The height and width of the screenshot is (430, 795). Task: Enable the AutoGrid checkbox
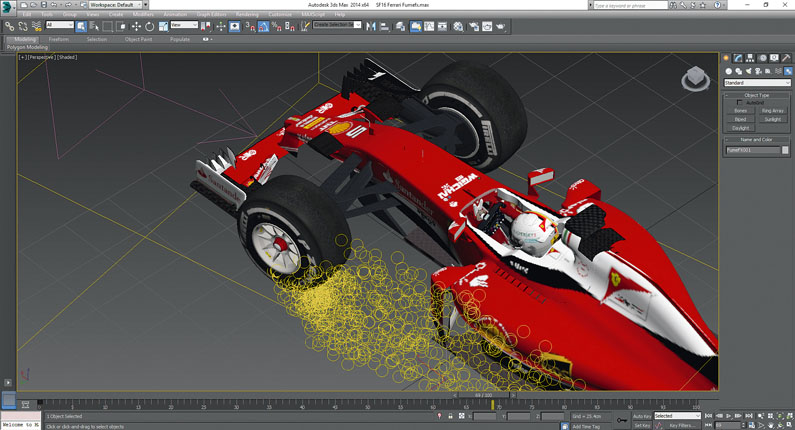[739, 103]
